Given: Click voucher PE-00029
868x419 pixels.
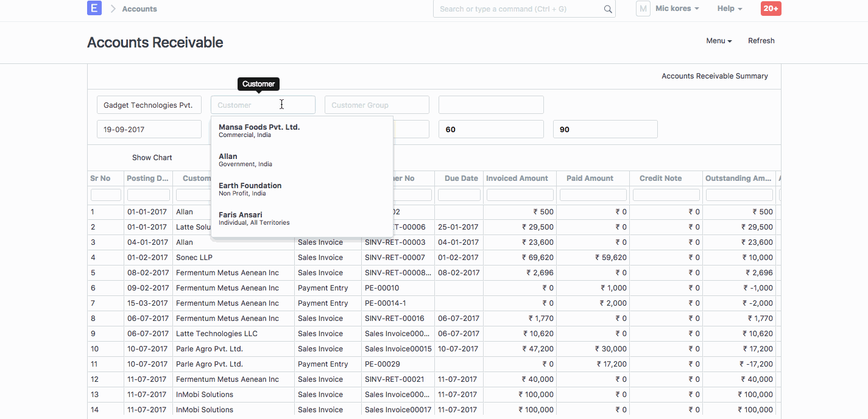Looking at the screenshot, I should [x=382, y=364].
